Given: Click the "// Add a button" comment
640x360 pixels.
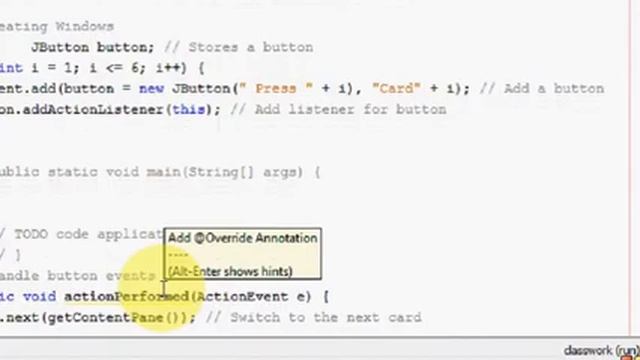Looking at the screenshot, I should pyautogui.click(x=542, y=89).
